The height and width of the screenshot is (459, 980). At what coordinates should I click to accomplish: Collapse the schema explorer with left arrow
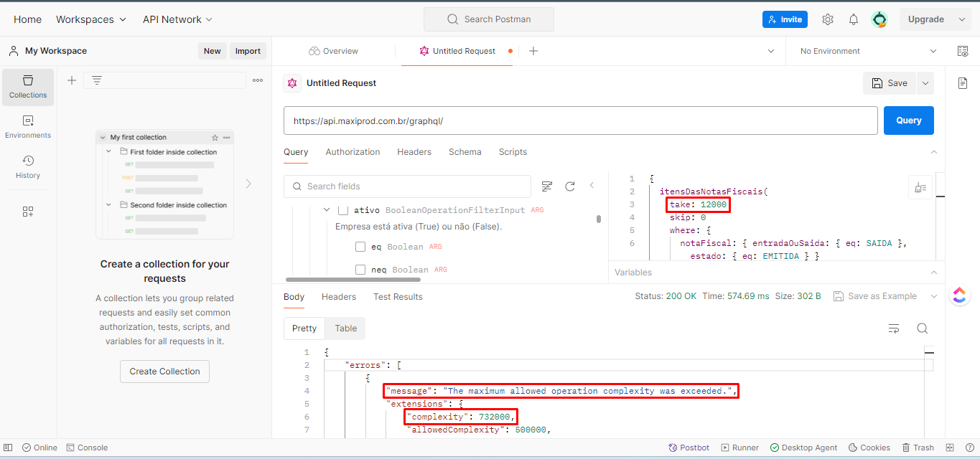pos(592,186)
